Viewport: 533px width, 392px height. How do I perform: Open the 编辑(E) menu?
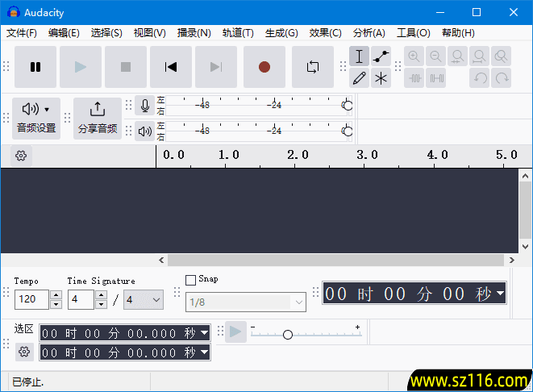coord(64,33)
